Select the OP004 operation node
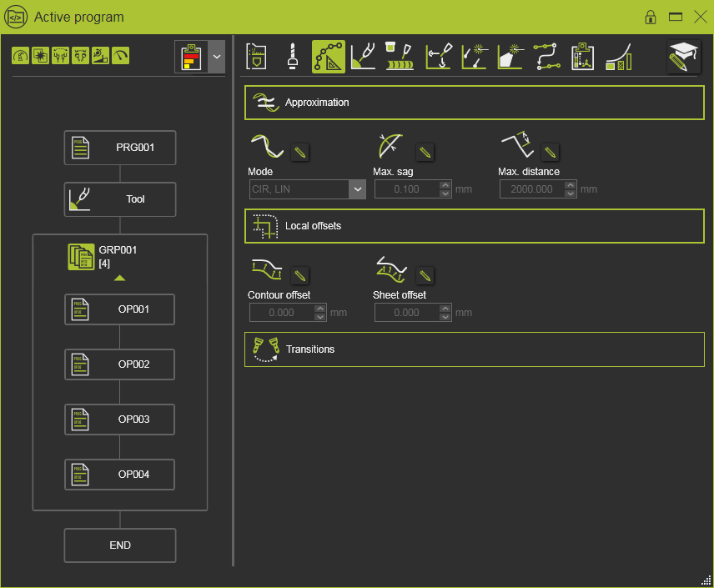This screenshot has height=588, width=714. [120, 475]
